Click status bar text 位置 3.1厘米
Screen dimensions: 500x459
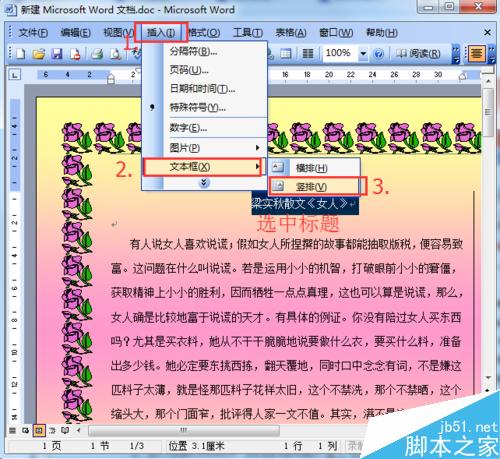coord(197,446)
